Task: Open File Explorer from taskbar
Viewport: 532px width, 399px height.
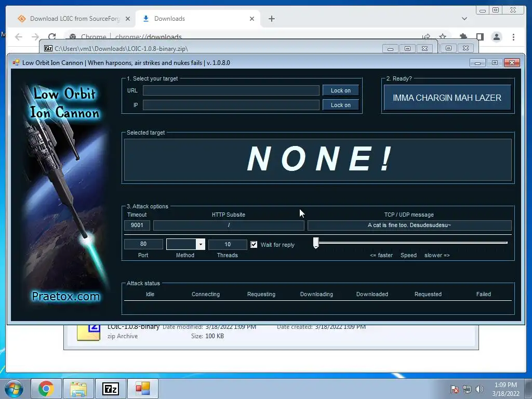Action: 78,389
